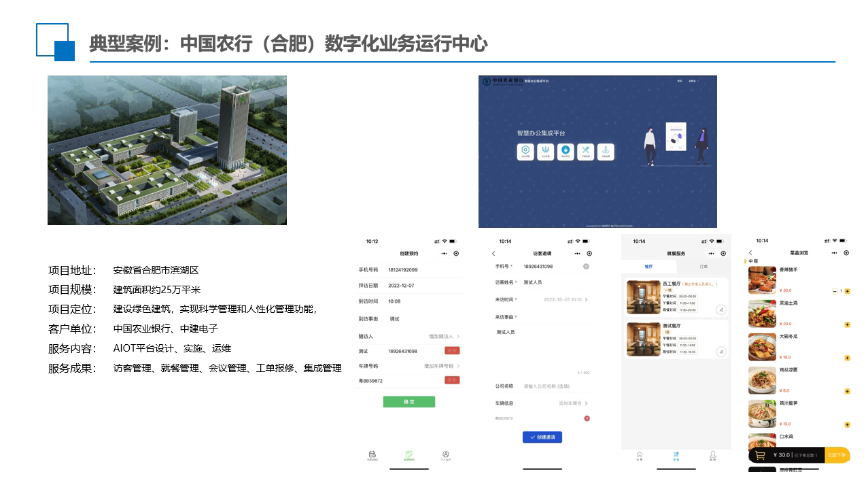
Task: Click the aerial building rendering on the slide
Action: [x=167, y=150]
